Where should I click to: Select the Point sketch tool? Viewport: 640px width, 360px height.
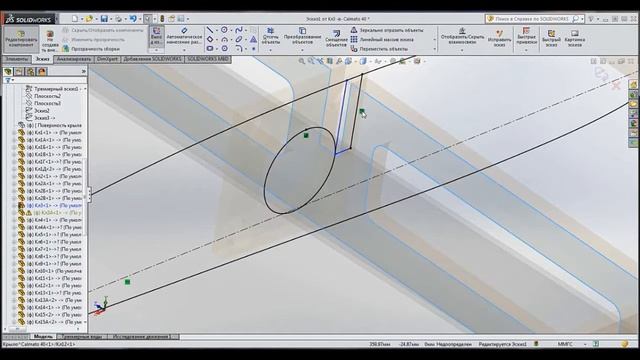click(x=253, y=49)
